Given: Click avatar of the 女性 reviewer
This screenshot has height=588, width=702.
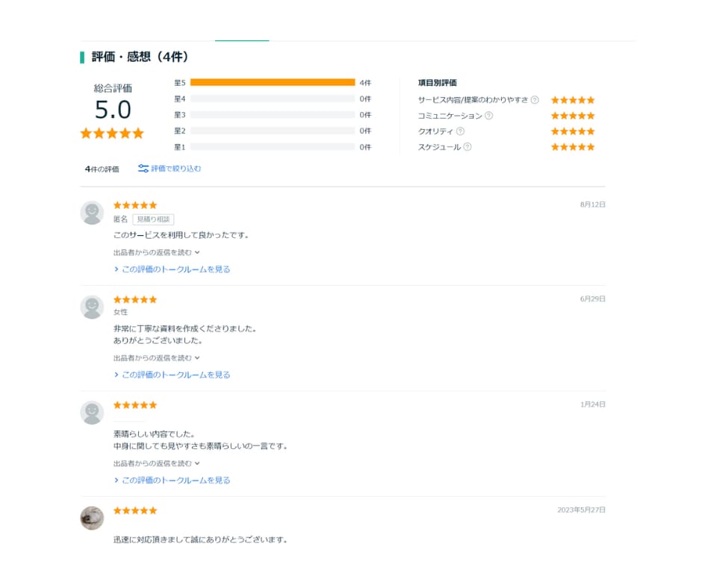Looking at the screenshot, I should coord(92,307).
